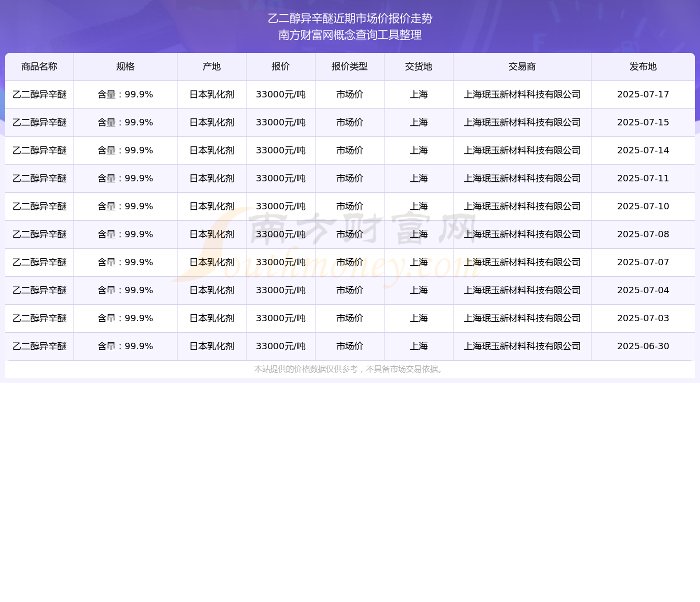Click 日本乳化剂 in the 2025-07-03 row
The width and height of the screenshot is (700, 602).
tap(211, 318)
